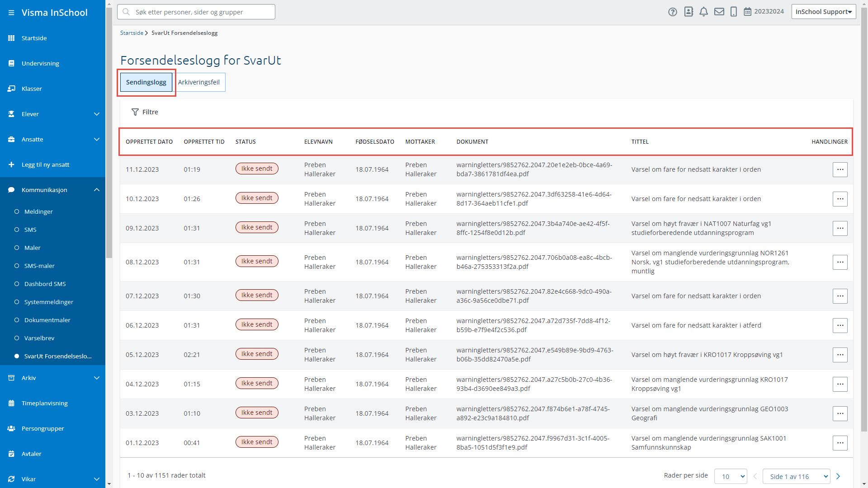
Task: Click the Startside grid icon in sidebar
Action: pos(11,38)
